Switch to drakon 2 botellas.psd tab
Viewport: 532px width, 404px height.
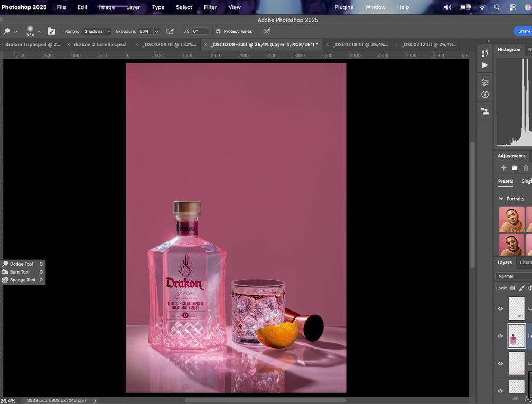point(100,44)
